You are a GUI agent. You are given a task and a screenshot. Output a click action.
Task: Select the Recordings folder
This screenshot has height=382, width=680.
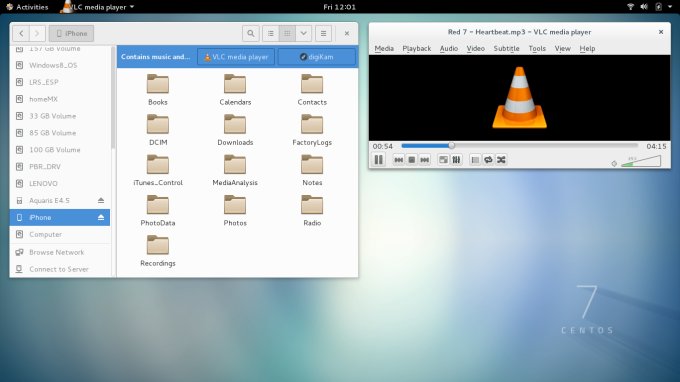(x=158, y=251)
